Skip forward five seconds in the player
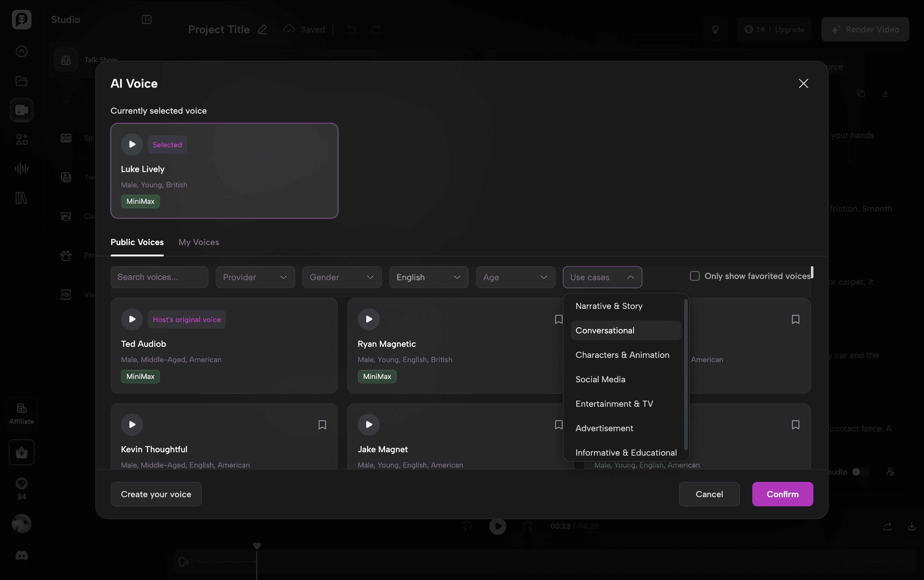 528,526
